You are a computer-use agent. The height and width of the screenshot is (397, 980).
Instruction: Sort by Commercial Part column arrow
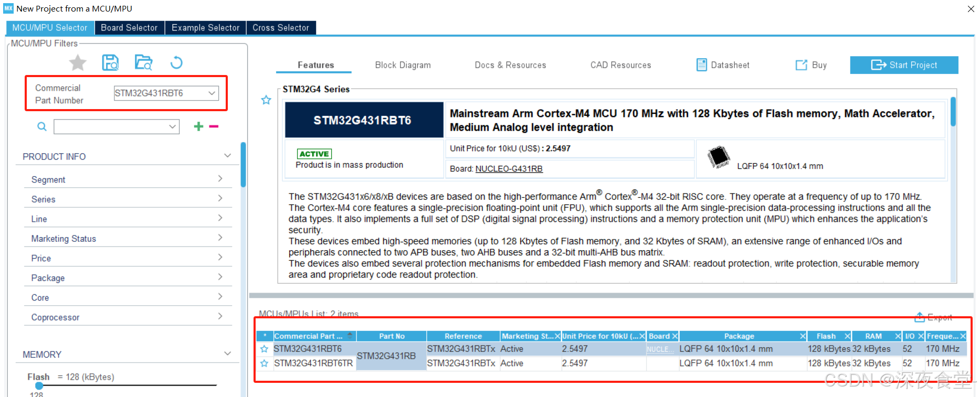pyautogui.click(x=350, y=336)
